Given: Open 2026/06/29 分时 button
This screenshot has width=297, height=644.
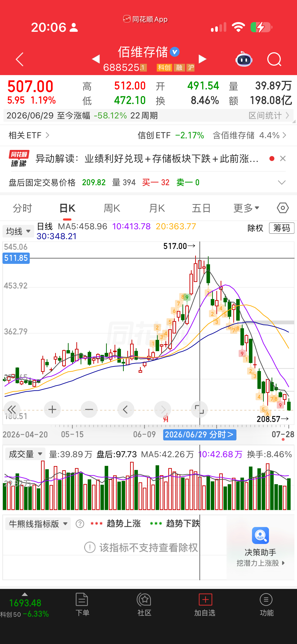Looking at the screenshot, I should tap(200, 435).
